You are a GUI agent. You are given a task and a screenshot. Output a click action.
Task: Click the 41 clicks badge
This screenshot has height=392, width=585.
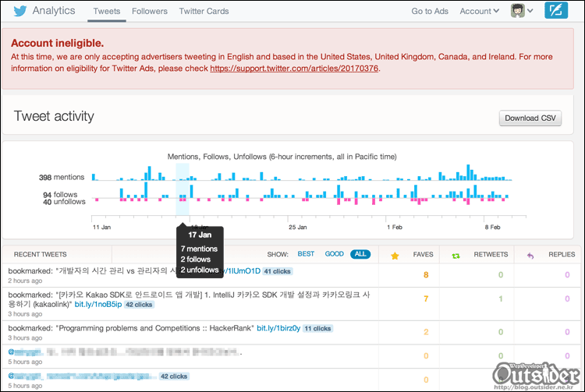click(277, 271)
